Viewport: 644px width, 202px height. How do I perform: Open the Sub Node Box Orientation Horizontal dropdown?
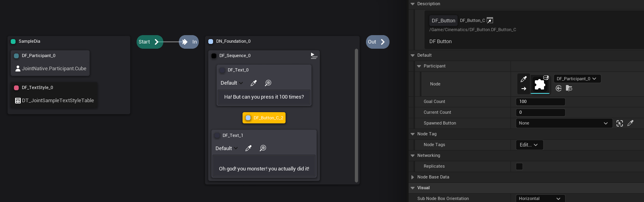click(x=540, y=198)
